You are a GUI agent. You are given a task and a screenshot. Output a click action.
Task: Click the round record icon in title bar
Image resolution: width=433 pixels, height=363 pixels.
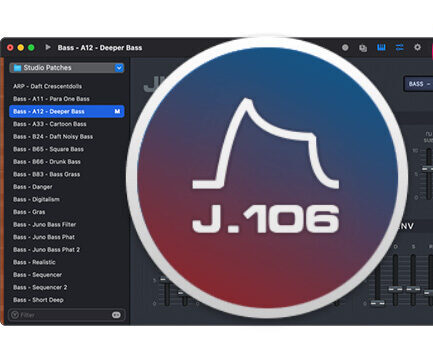coord(345,48)
